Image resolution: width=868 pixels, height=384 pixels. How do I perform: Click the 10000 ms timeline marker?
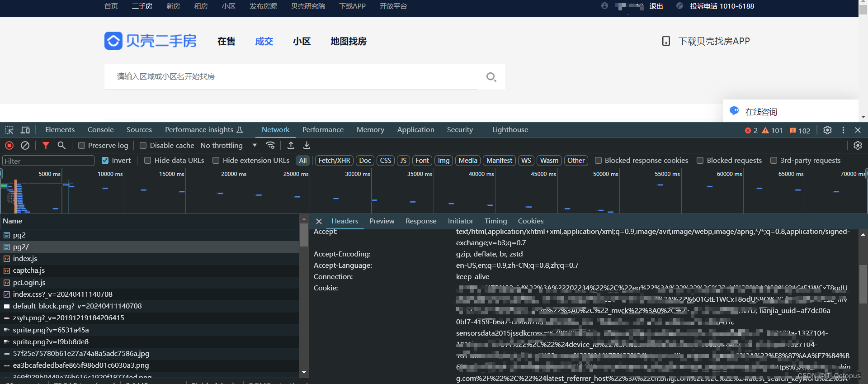110,174
